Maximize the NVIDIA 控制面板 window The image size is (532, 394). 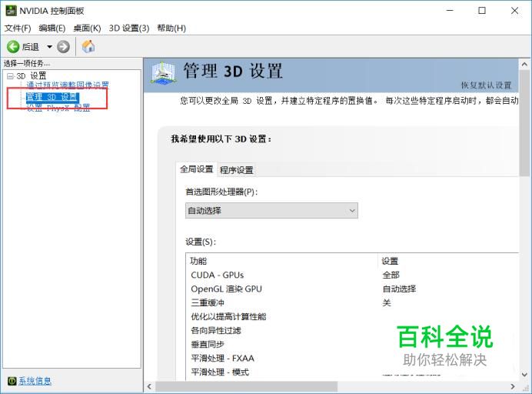click(482, 11)
